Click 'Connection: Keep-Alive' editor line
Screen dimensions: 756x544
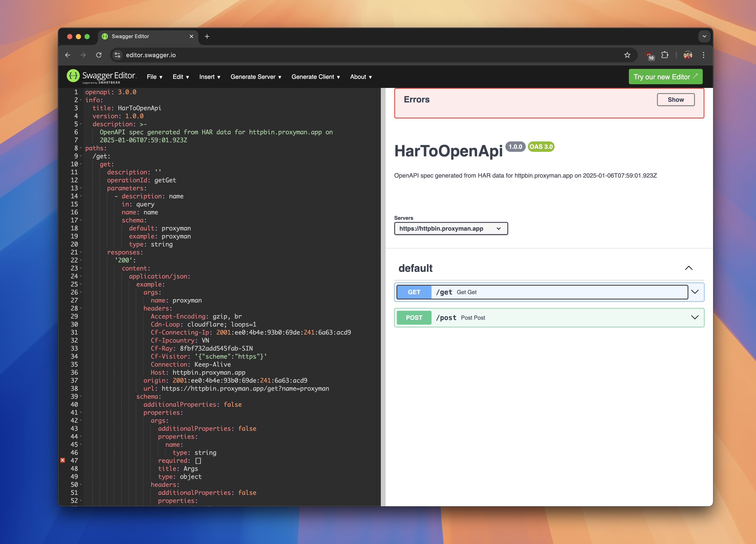[191, 364]
